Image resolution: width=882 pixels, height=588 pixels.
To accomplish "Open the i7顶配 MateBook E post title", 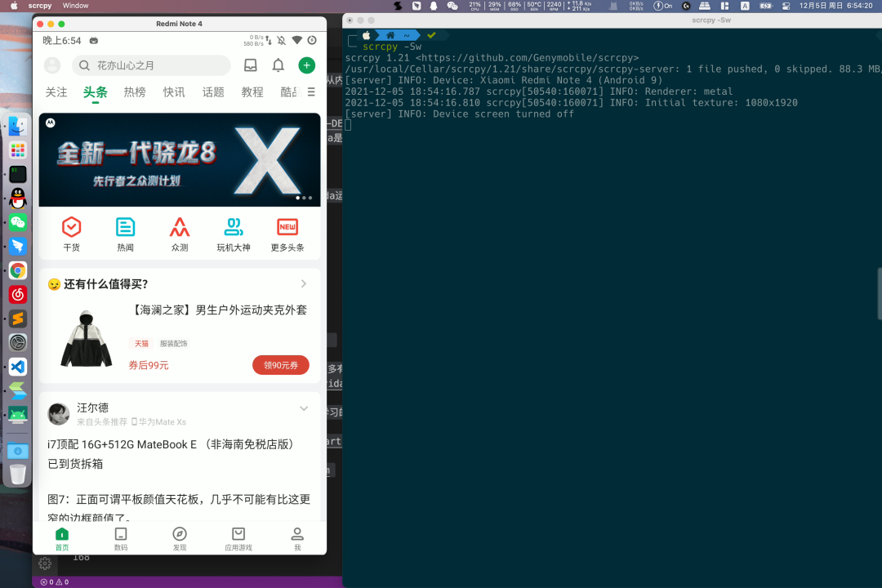I will tap(171, 454).
